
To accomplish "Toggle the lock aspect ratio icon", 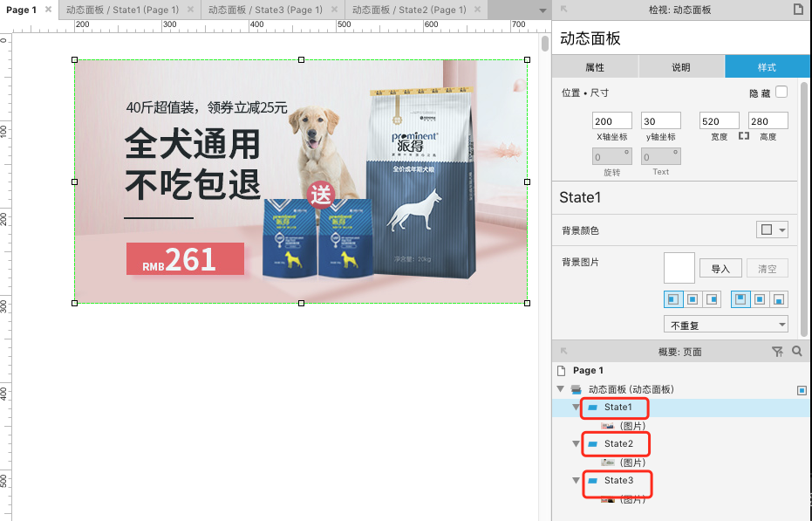I will click(744, 136).
